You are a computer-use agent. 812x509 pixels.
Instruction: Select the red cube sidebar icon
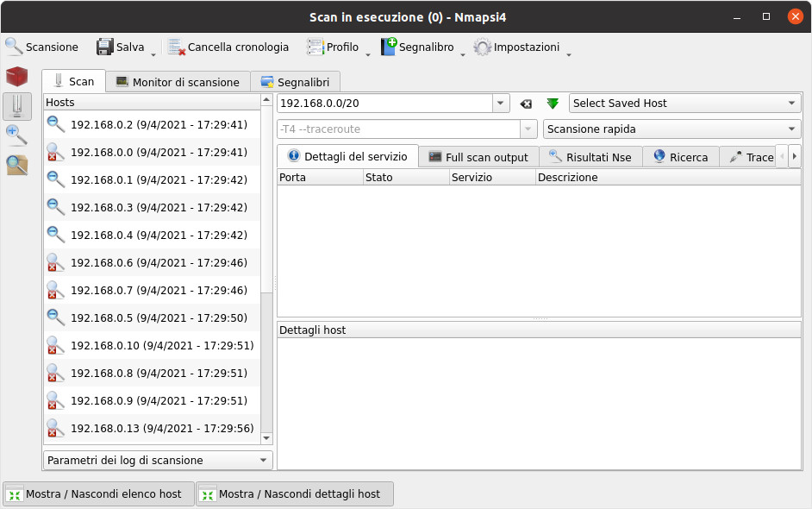click(x=16, y=77)
